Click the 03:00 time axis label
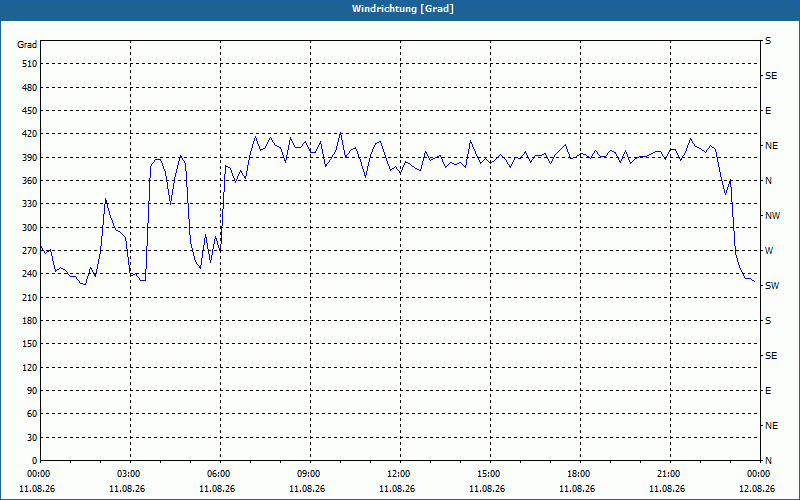 click(x=129, y=474)
